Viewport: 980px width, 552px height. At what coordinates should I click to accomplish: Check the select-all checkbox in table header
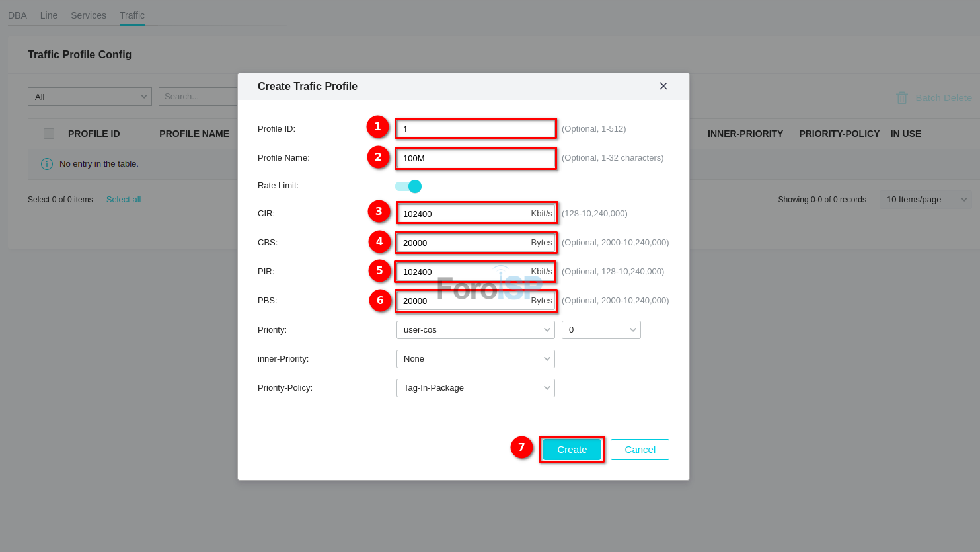49,134
